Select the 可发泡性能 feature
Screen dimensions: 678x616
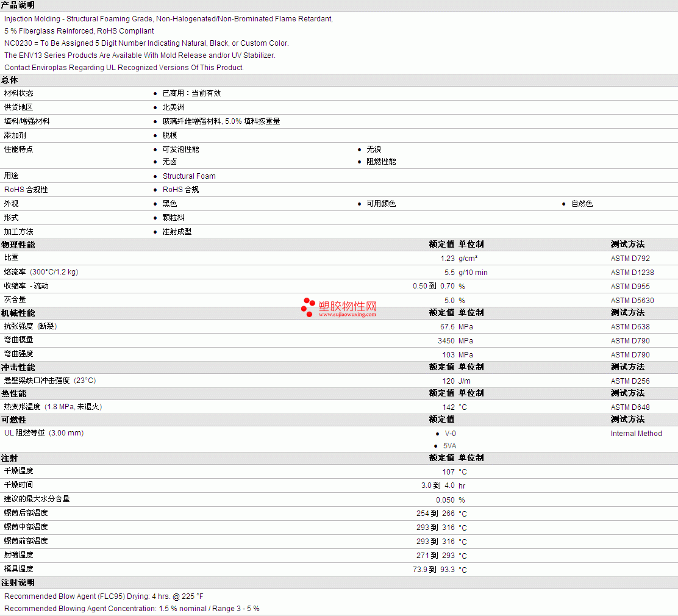(180, 149)
